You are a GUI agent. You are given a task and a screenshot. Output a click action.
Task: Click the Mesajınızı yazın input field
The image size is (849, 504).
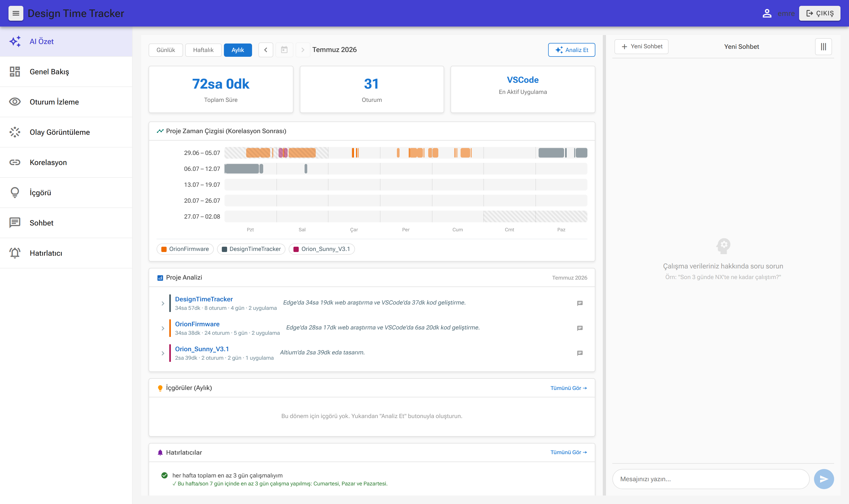[x=711, y=479]
